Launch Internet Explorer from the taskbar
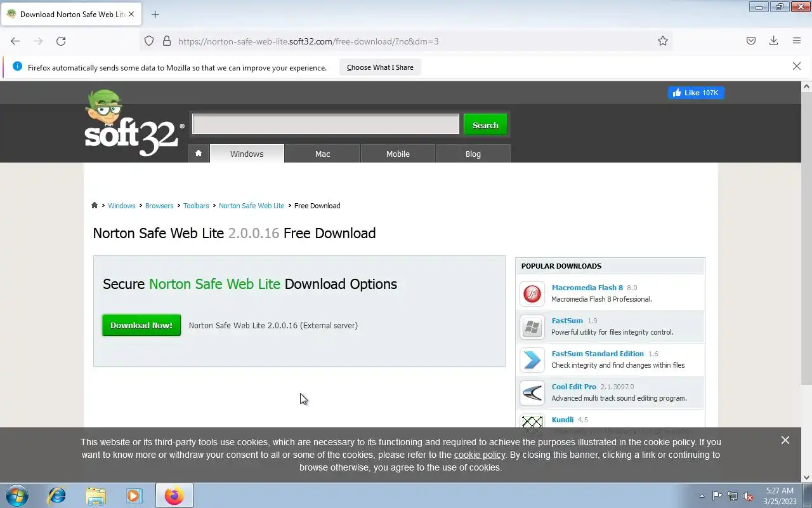The width and height of the screenshot is (812, 508). (57, 495)
